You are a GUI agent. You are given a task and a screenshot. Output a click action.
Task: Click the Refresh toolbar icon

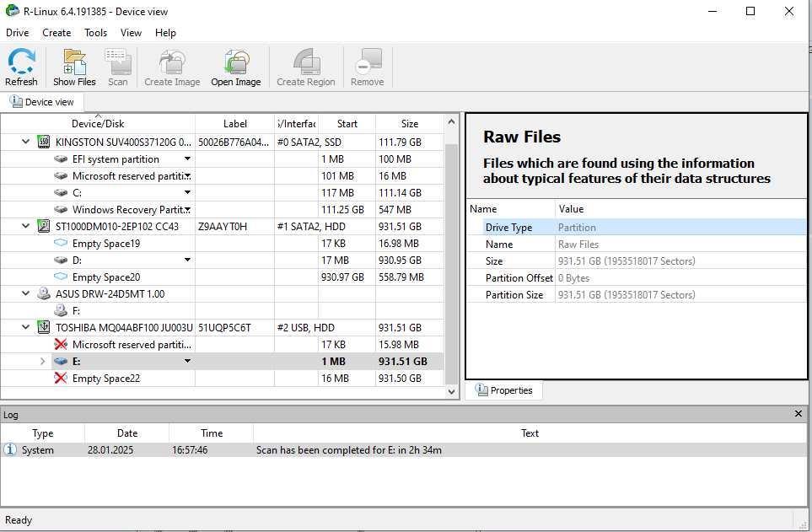tap(21, 67)
